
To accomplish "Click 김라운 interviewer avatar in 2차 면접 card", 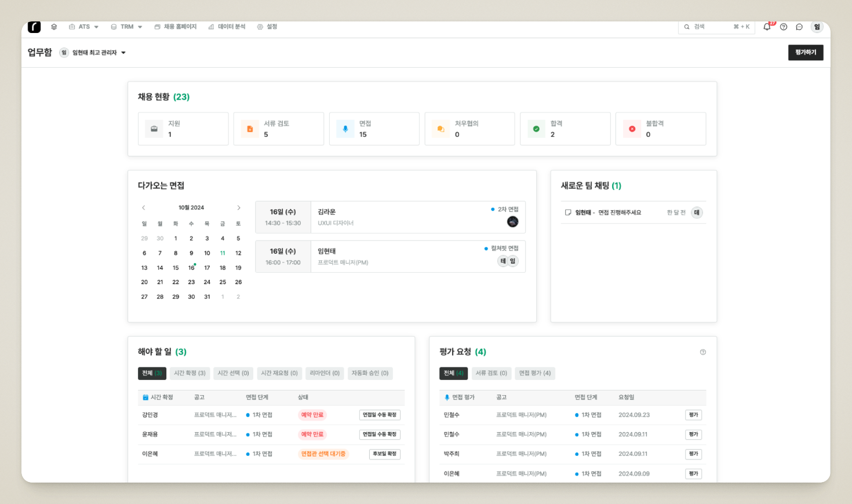I will coord(512,222).
